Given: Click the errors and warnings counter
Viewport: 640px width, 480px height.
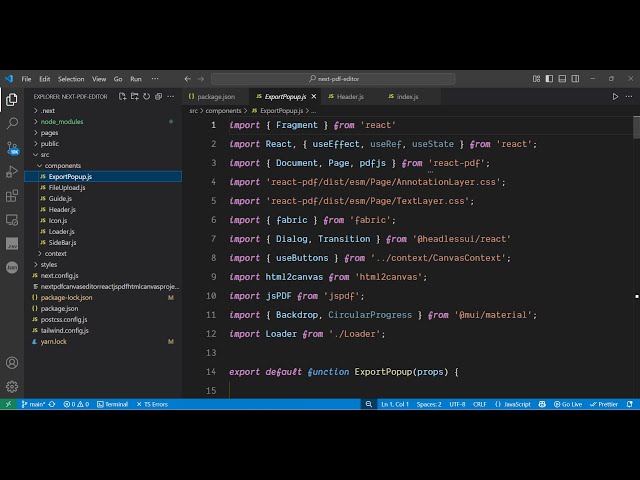Looking at the screenshot, I should 76,404.
